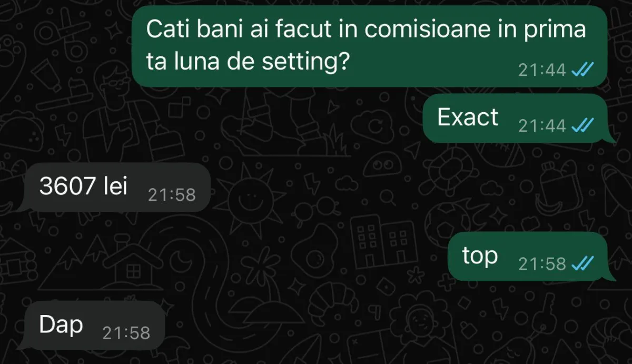Click the 21:58 timestamp on the "top" message
This screenshot has height=364, width=632.
click(542, 264)
